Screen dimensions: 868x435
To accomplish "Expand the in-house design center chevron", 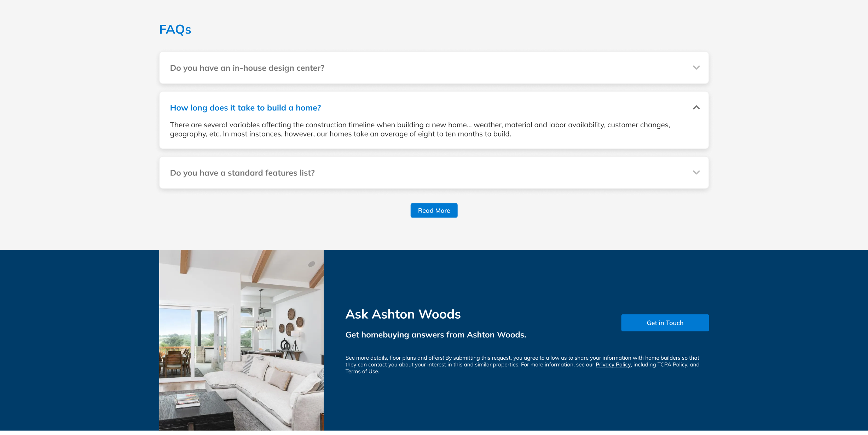I will coord(696,68).
